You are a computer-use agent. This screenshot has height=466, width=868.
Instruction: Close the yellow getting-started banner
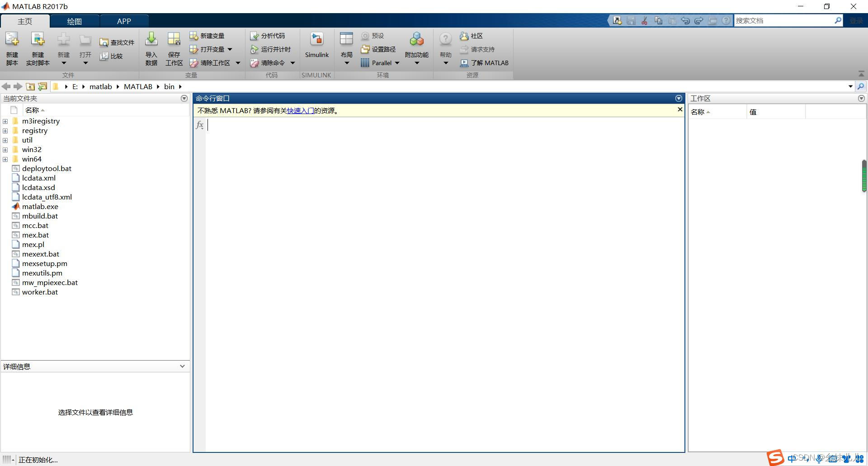click(x=680, y=109)
